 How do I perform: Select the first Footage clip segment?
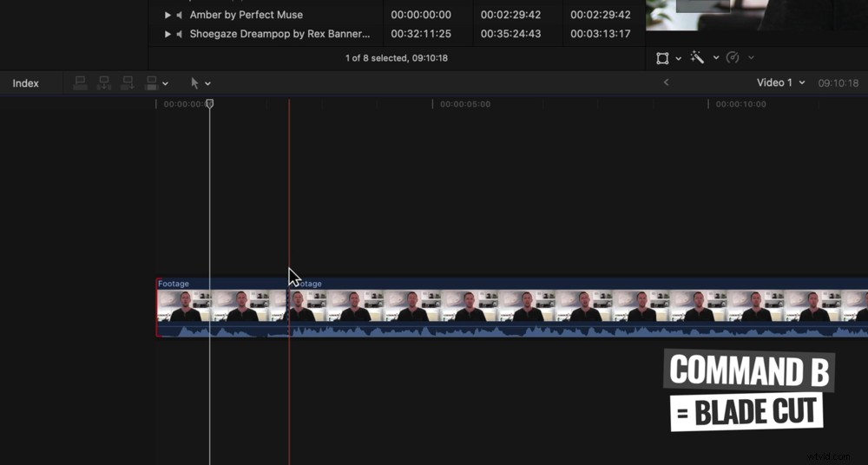(x=222, y=307)
